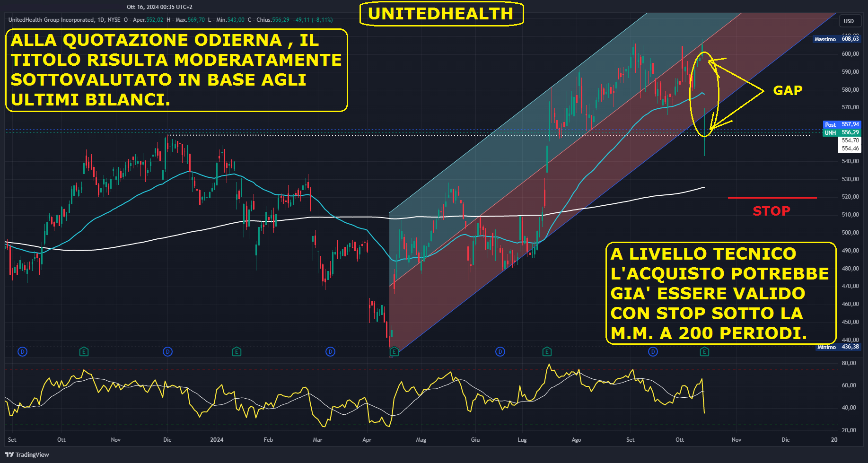Image resolution: width=868 pixels, height=463 pixels.
Task: Click the 520,00 level on the price scale
Action: tap(850, 197)
